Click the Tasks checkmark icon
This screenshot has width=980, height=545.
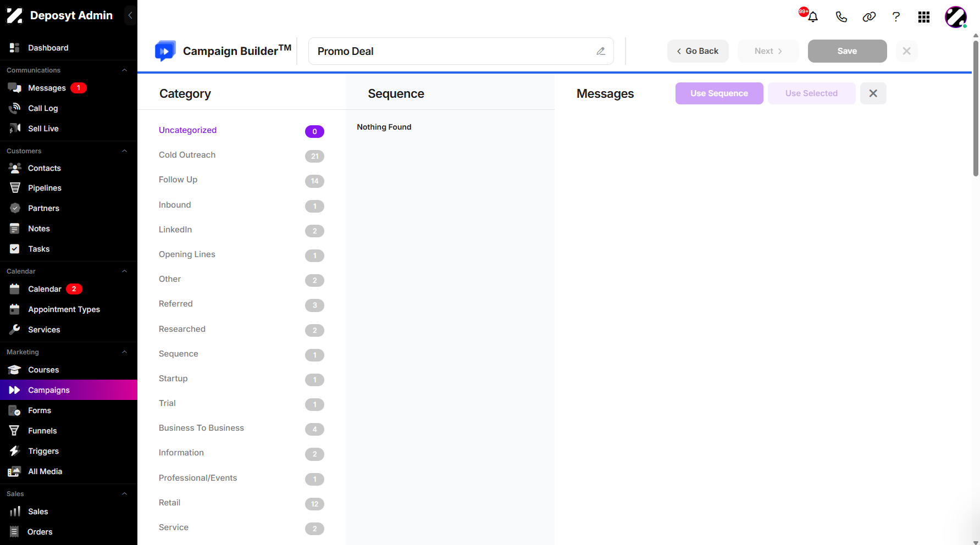15,249
